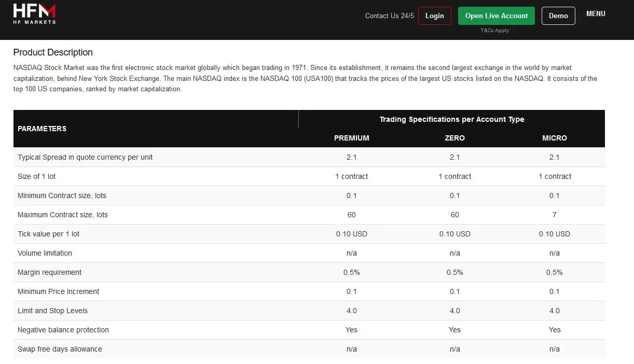Click Zero Typical Spread value 2.1

coord(455,157)
